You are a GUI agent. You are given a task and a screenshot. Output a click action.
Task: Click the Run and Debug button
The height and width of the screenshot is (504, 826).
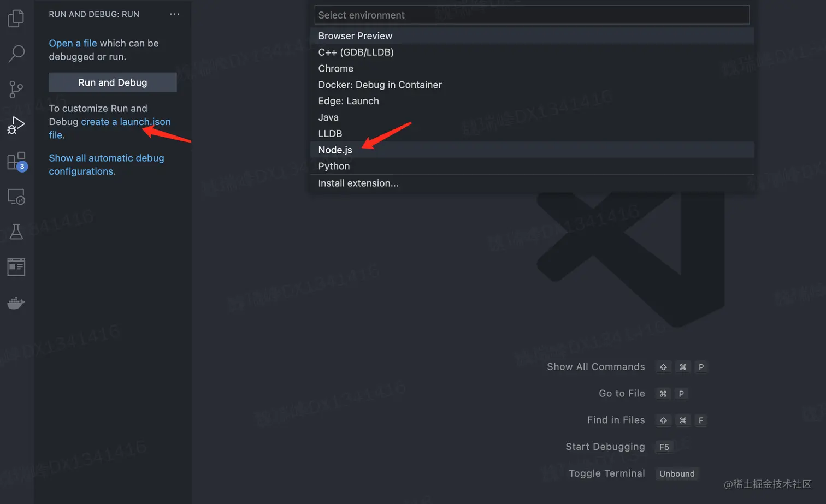click(x=113, y=82)
